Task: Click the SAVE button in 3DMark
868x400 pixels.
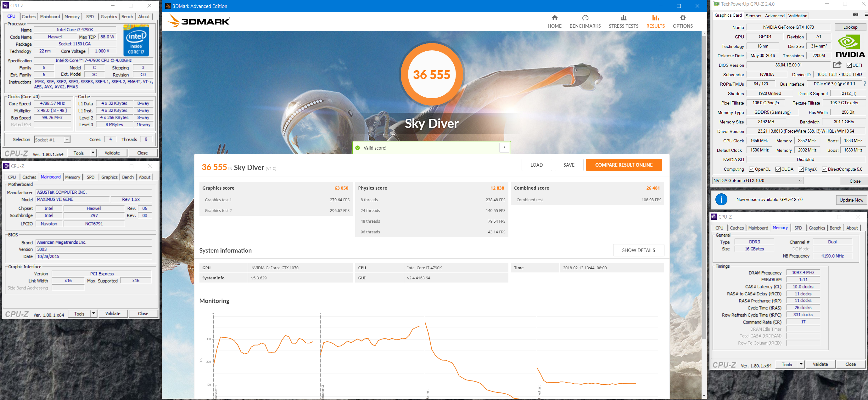Action: 569,165
